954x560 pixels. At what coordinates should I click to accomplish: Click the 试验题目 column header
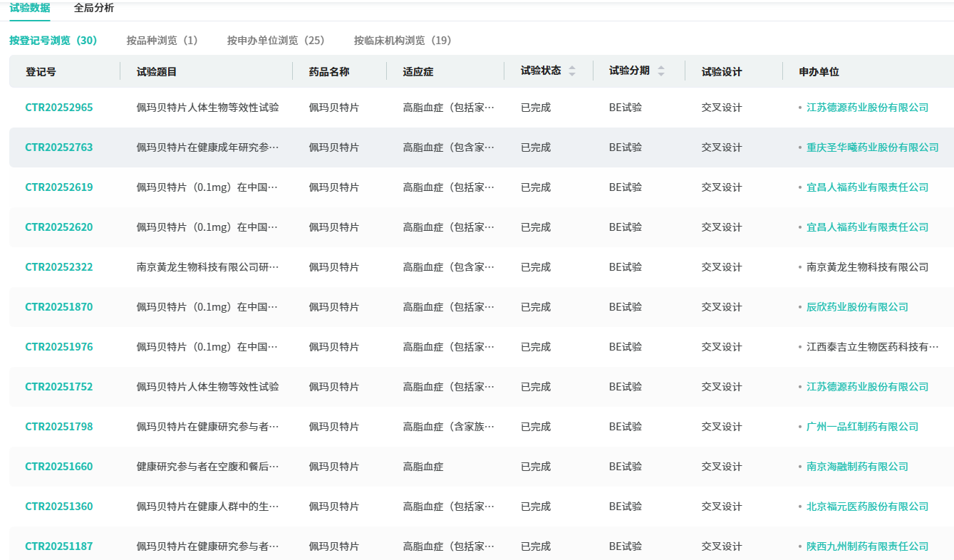157,72
